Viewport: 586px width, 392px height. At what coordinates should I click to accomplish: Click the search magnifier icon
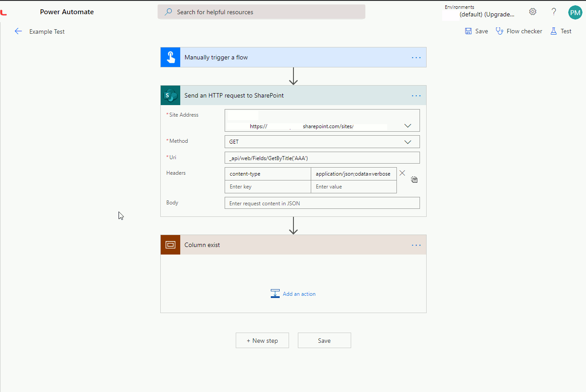(x=168, y=12)
